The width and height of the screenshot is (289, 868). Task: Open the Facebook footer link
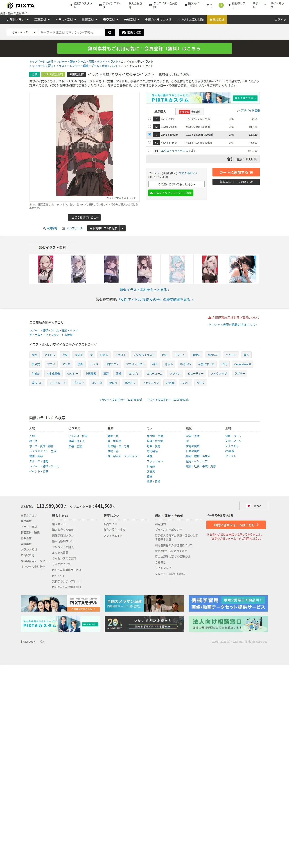(x=28, y=642)
